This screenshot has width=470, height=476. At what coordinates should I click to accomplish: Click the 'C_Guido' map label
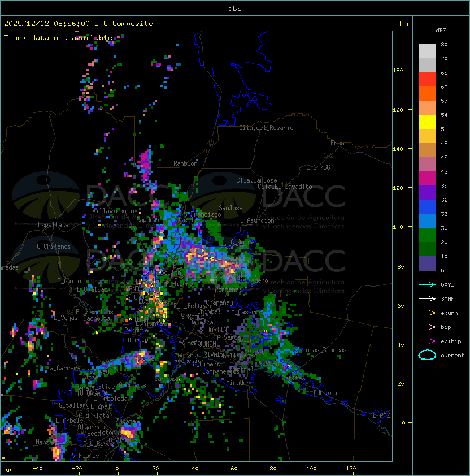point(69,281)
